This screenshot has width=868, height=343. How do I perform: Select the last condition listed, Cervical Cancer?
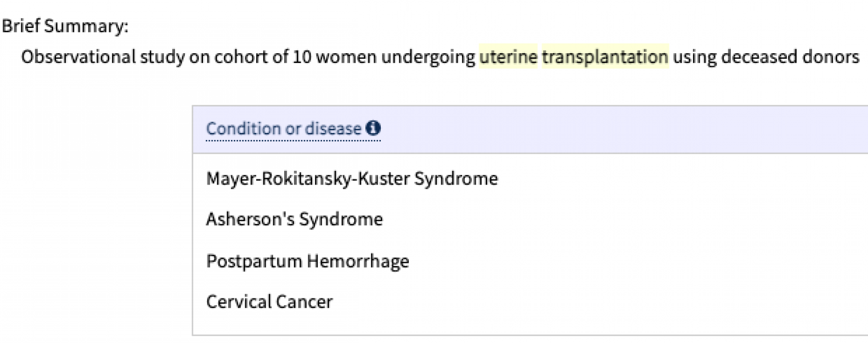269,301
